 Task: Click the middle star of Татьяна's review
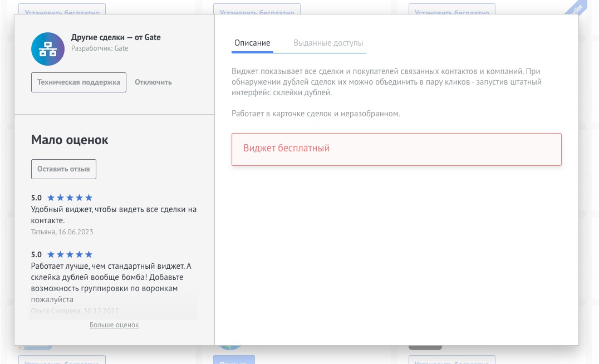70,198
